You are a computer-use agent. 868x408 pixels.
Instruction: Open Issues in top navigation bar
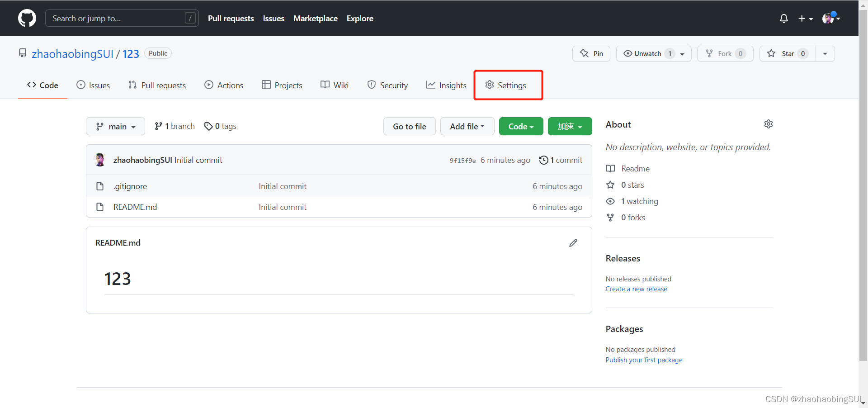pos(274,19)
